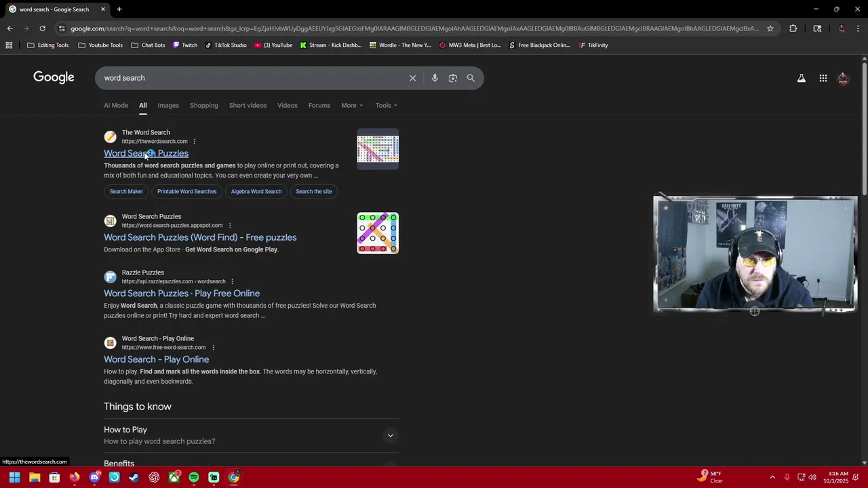Open more options for word-search-puzzles.appspot.com result
The width and height of the screenshot is (868, 488).
(229, 226)
